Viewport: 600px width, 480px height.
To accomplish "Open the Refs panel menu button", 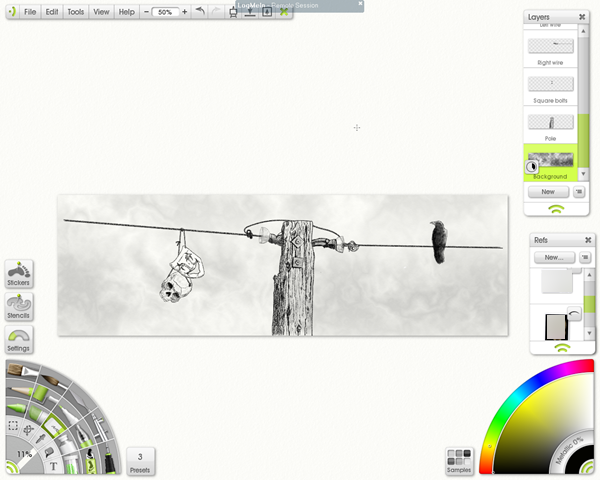I will point(585,257).
